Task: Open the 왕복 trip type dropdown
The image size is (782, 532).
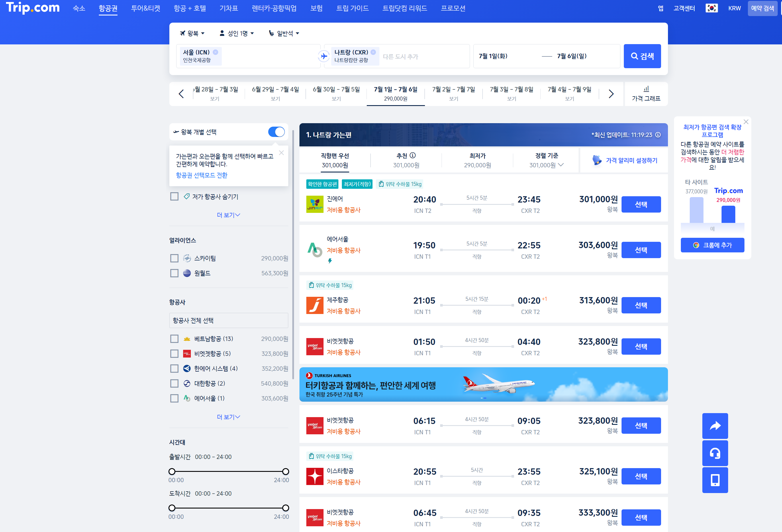Action: (193, 33)
